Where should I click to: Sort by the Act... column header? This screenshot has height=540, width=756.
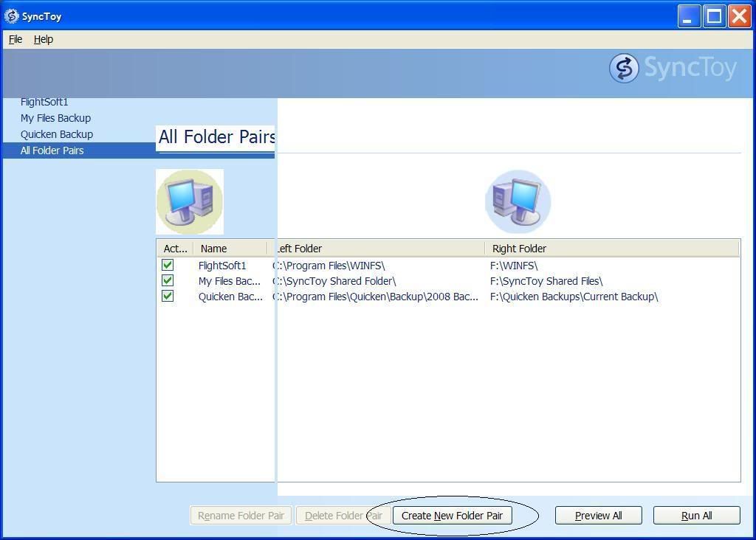pyautogui.click(x=176, y=249)
